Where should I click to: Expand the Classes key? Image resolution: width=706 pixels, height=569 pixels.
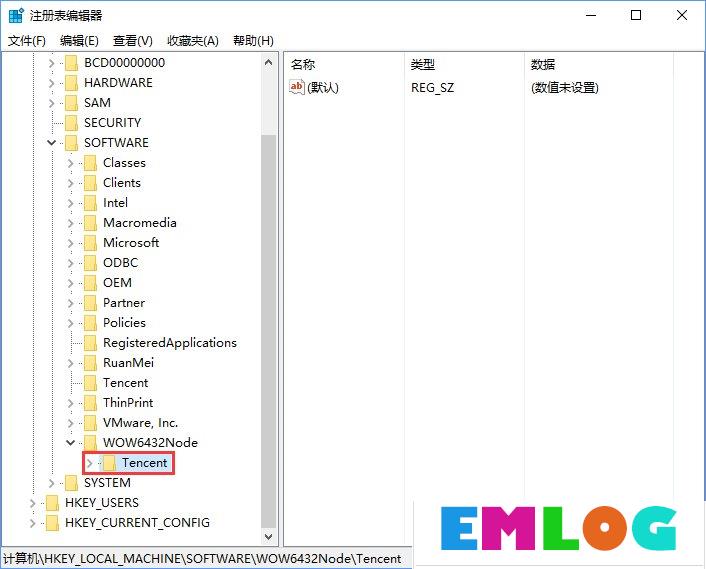click(x=70, y=163)
